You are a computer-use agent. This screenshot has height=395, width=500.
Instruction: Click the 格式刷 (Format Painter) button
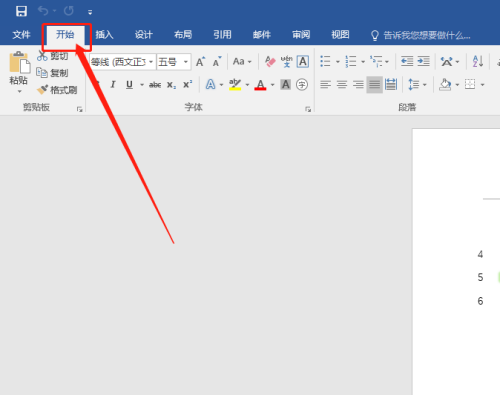[57, 90]
